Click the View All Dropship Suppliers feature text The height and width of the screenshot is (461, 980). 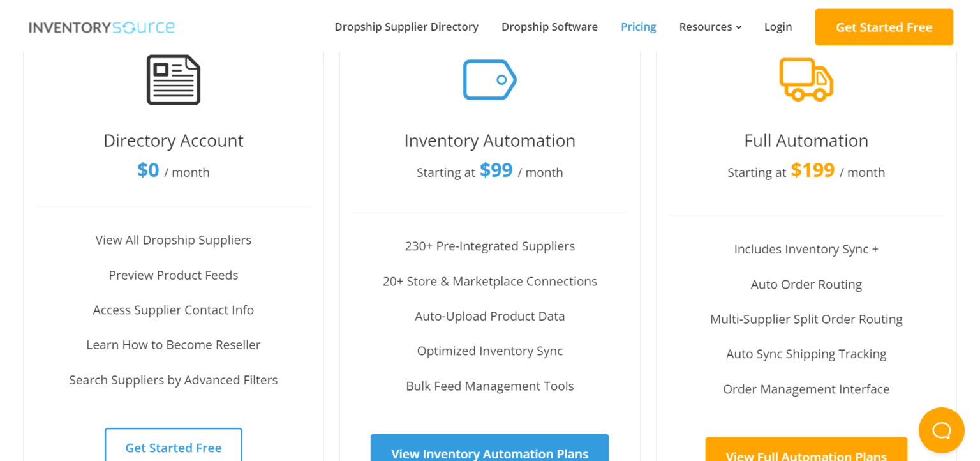(173, 240)
